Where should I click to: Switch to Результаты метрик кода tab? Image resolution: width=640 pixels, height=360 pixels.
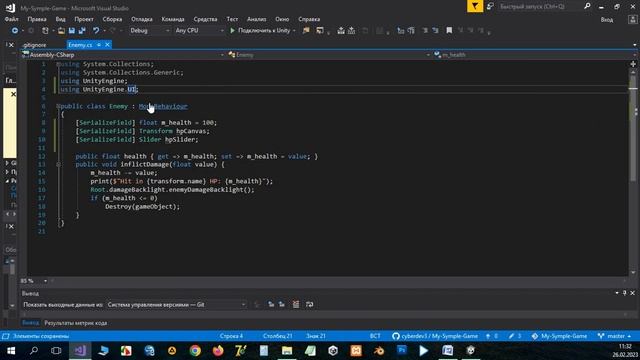pyautogui.click(x=76, y=323)
